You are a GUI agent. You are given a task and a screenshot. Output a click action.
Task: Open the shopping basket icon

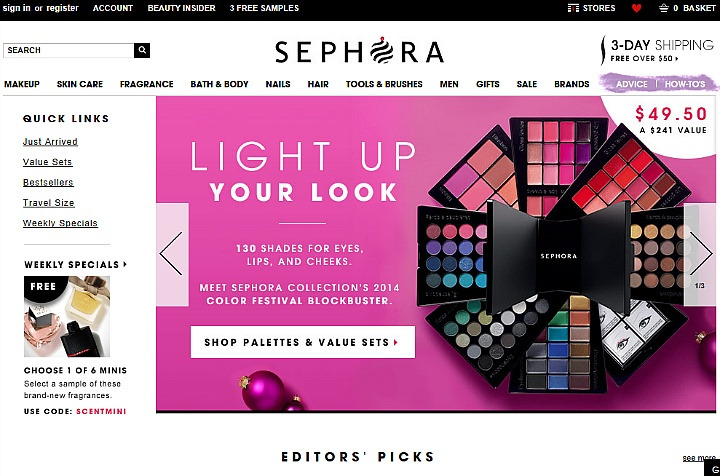click(x=664, y=8)
